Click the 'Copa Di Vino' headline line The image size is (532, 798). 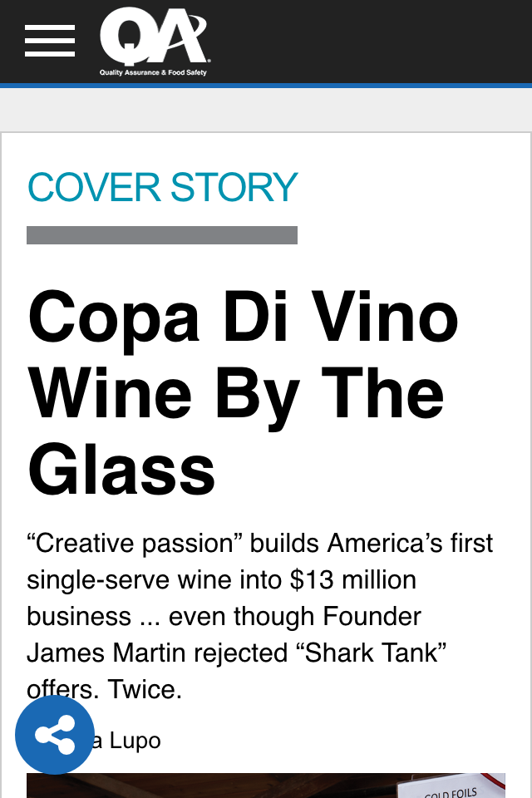pos(244,318)
